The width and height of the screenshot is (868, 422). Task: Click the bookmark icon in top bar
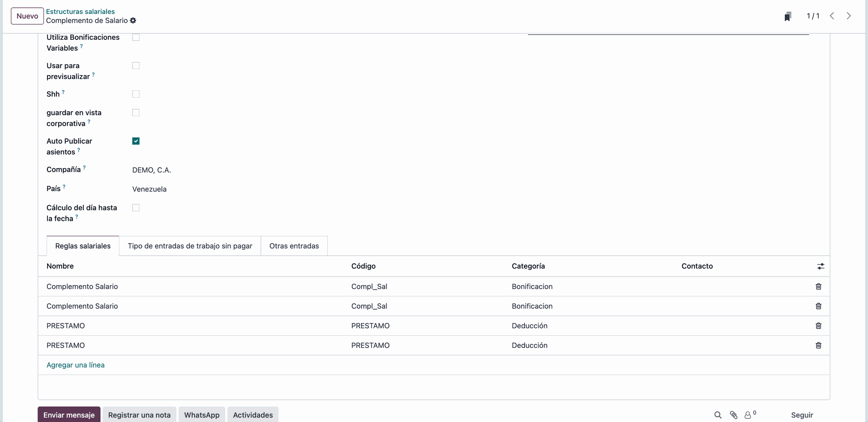(788, 16)
